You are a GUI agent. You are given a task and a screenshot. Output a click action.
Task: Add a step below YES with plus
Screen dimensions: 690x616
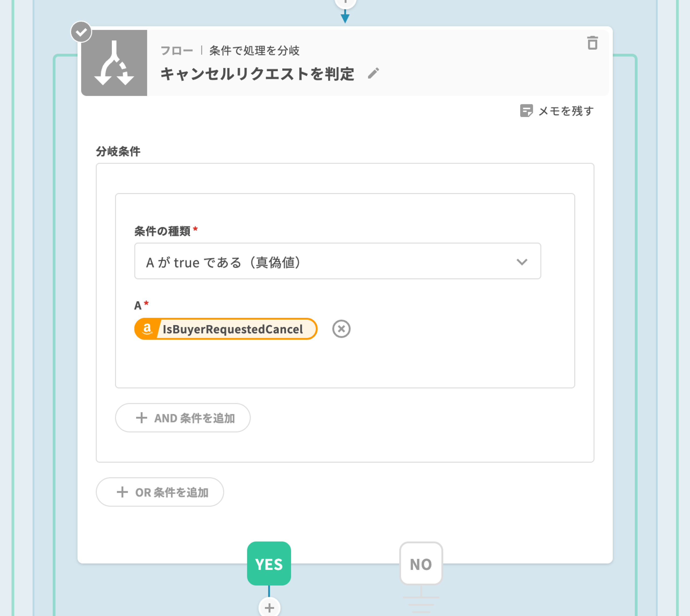[x=269, y=608]
